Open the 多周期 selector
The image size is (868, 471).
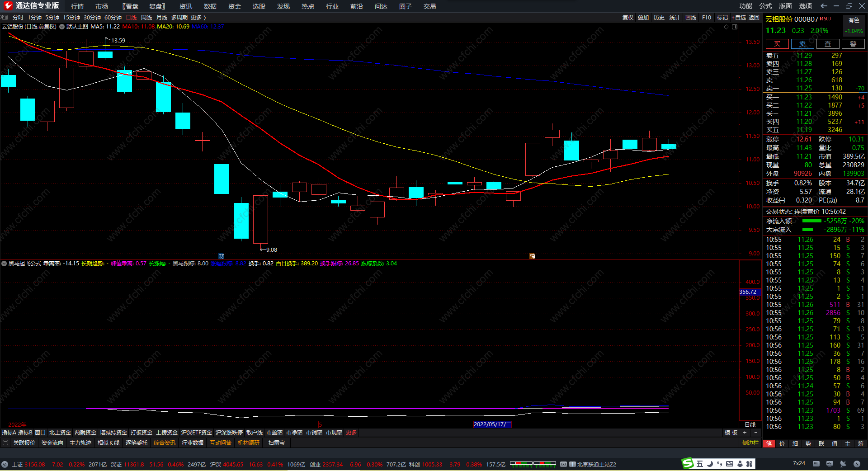pos(179,18)
